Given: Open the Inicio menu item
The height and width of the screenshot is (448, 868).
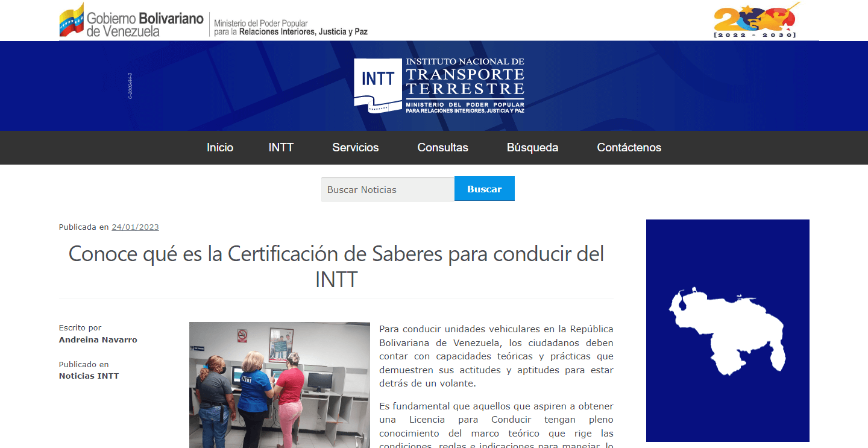Looking at the screenshot, I should pos(220,148).
